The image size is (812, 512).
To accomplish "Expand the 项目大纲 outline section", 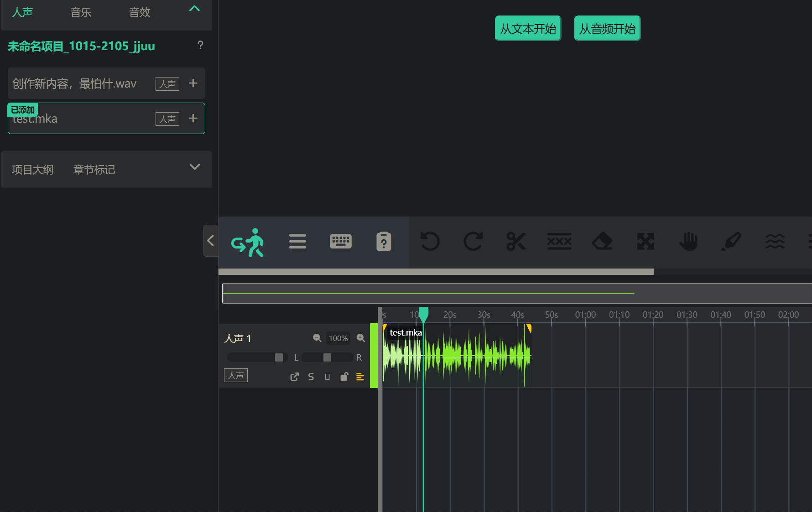I will click(195, 167).
